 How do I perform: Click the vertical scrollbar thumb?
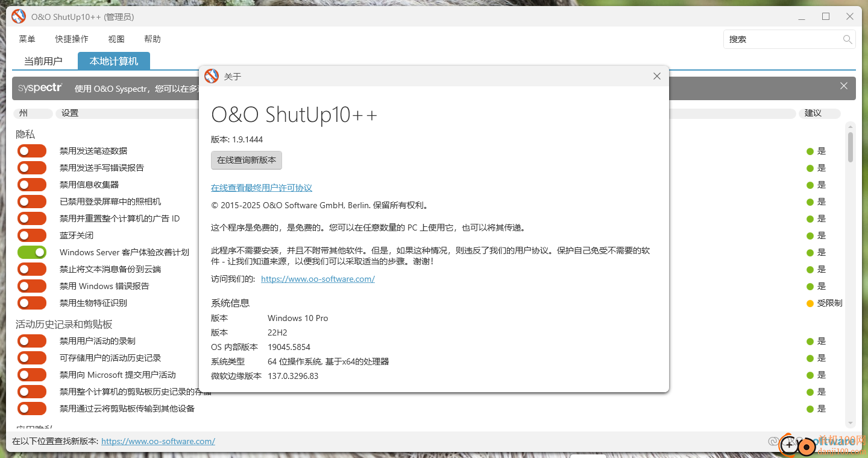pyautogui.click(x=851, y=147)
